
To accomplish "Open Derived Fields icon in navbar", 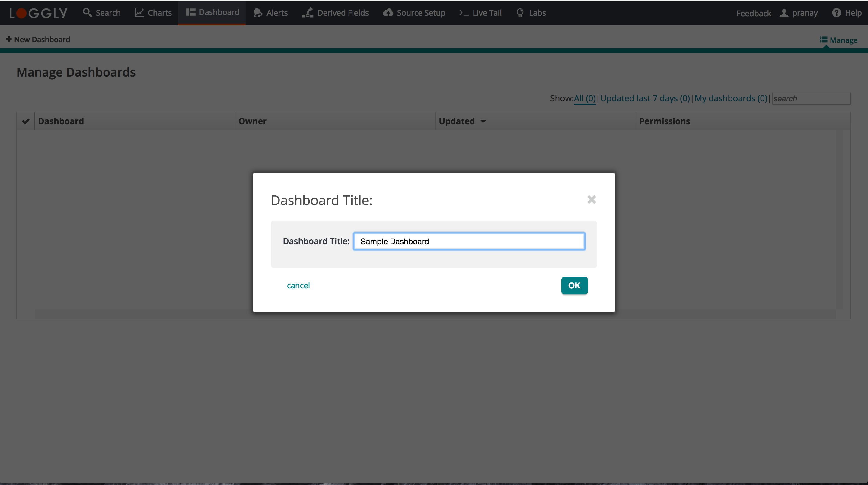I will (307, 12).
